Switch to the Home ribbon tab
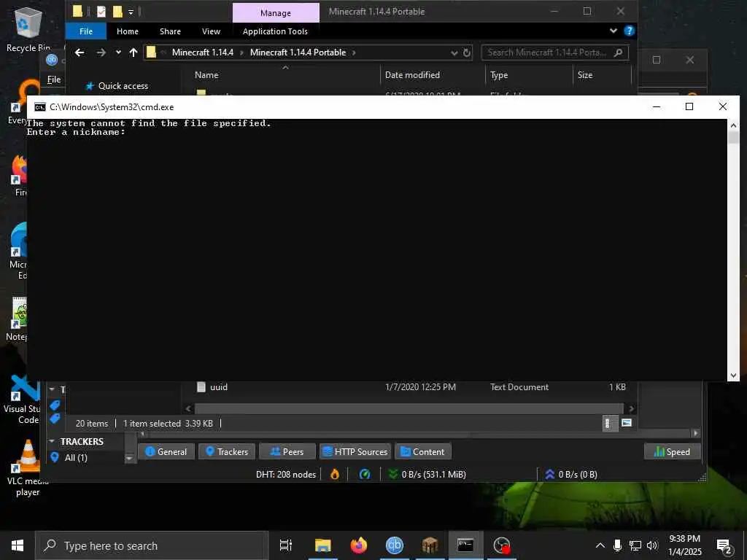The width and height of the screenshot is (747, 560). [128, 31]
